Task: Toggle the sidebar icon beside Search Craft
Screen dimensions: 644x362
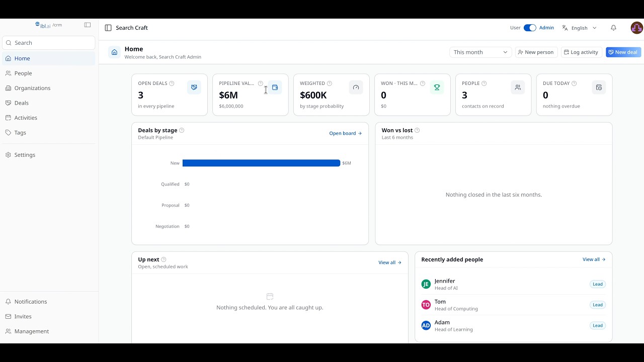Action: (x=108, y=28)
